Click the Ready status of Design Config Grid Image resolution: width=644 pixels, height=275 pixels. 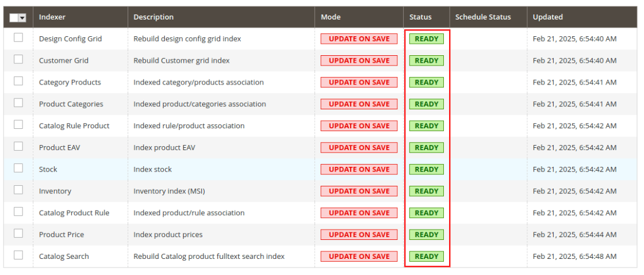[x=426, y=39]
